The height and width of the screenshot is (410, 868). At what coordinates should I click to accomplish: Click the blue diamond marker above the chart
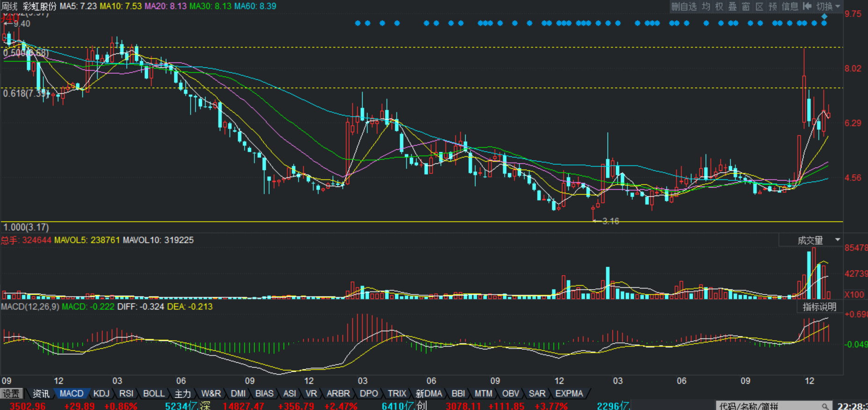tap(825, 16)
